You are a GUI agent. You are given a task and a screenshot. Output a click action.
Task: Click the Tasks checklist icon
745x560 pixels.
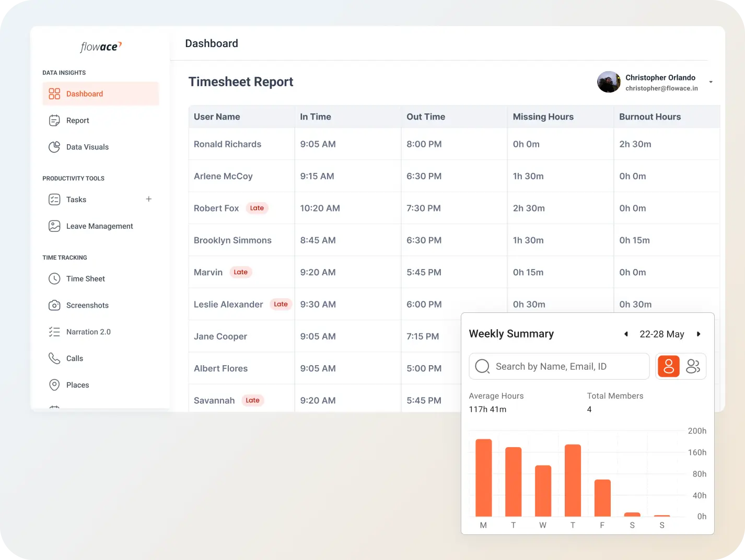[54, 200]
